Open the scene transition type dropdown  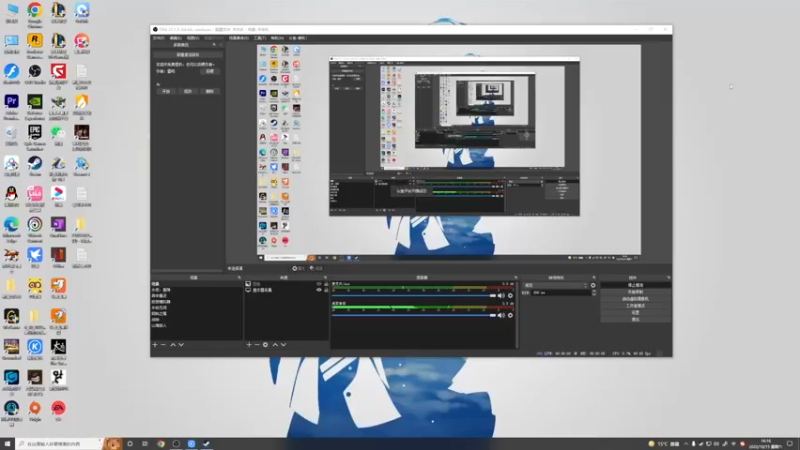[x=556, y=285]
